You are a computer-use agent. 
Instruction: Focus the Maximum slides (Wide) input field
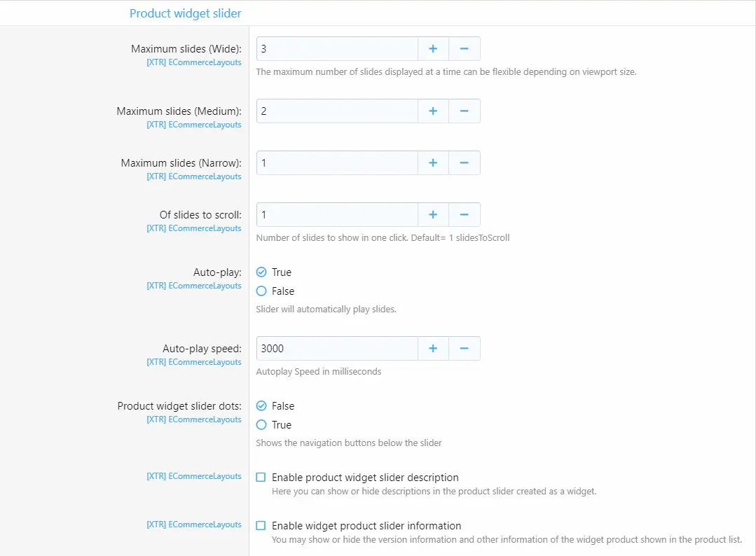coord(337,49)
